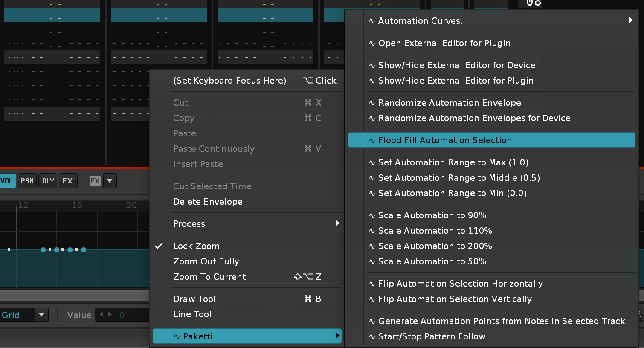Click the rightmost automation envelope point

point(84,250)
